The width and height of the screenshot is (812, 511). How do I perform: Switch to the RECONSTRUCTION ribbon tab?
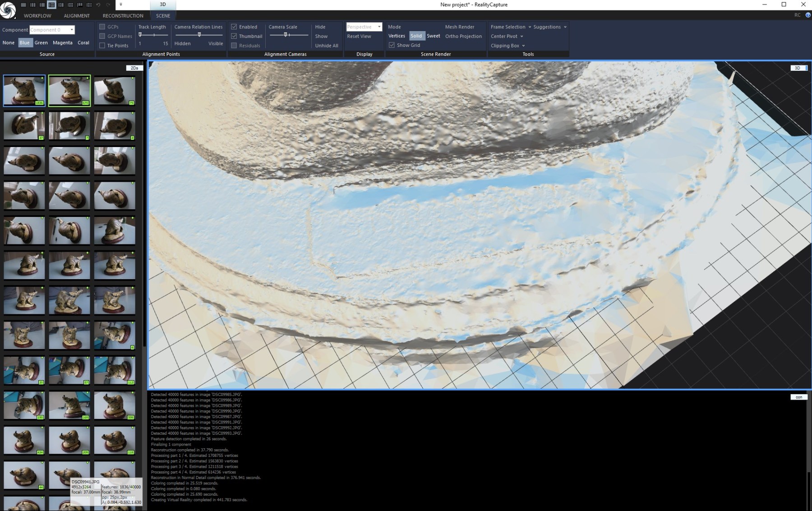coord(122,15)
